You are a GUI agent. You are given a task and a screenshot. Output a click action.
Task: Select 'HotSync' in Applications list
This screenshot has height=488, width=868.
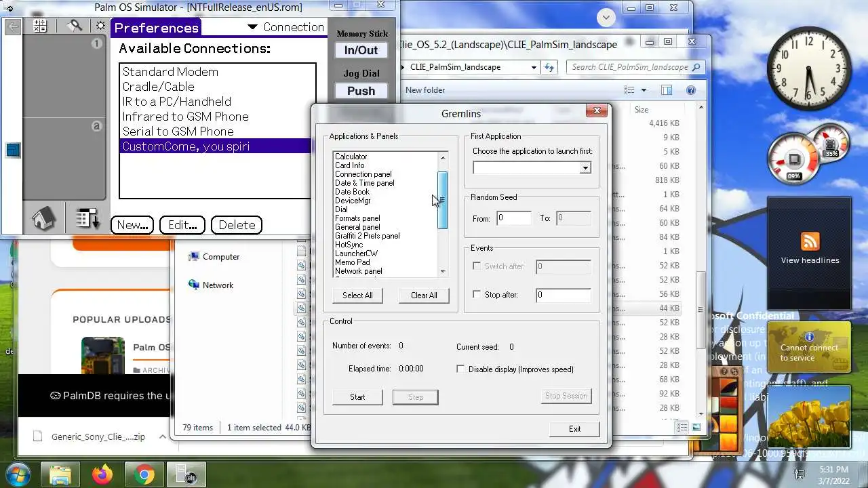click(x=349, y=245)
